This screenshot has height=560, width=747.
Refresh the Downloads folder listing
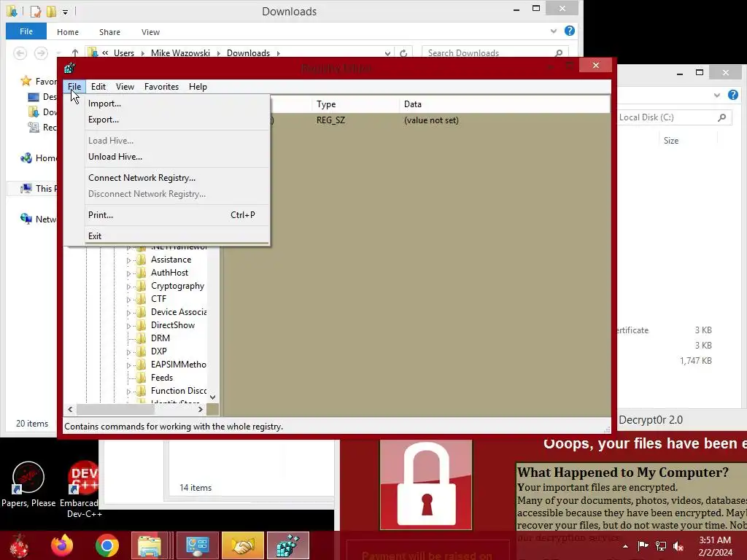point(403,52)
